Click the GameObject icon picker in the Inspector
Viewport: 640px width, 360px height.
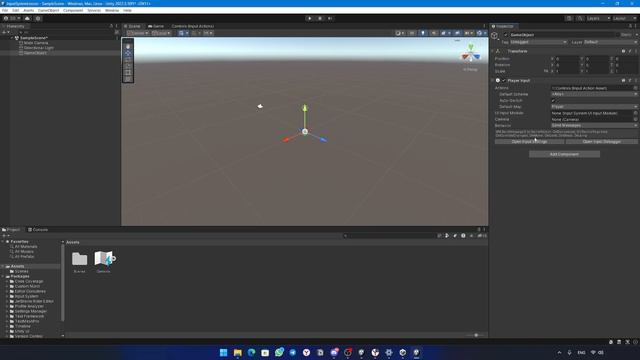point(495,36)
